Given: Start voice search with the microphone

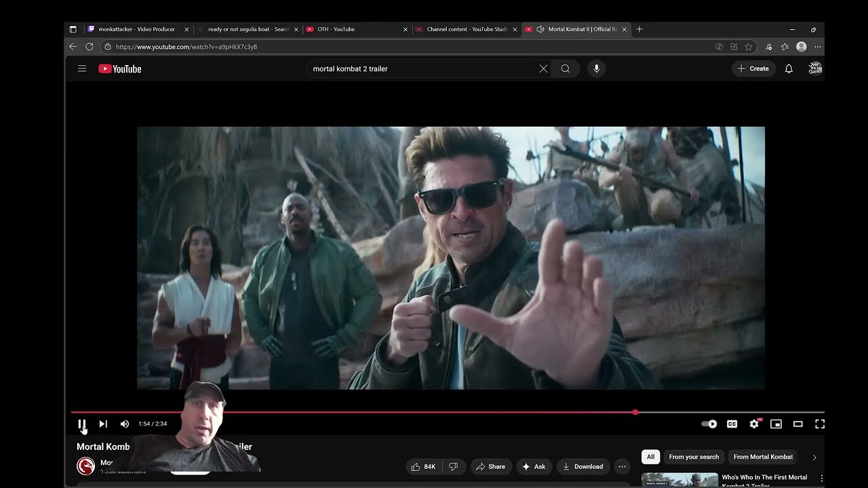Looking at the screenshot, I should point(597,68).
